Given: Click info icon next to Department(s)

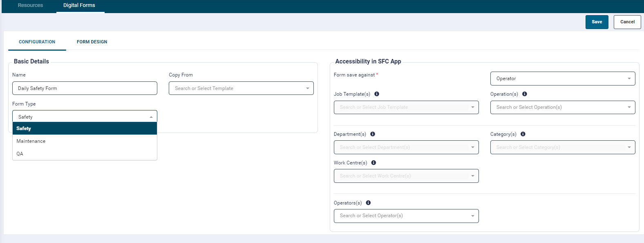Looking at the screenshot, I should click(x=373, y=134).
